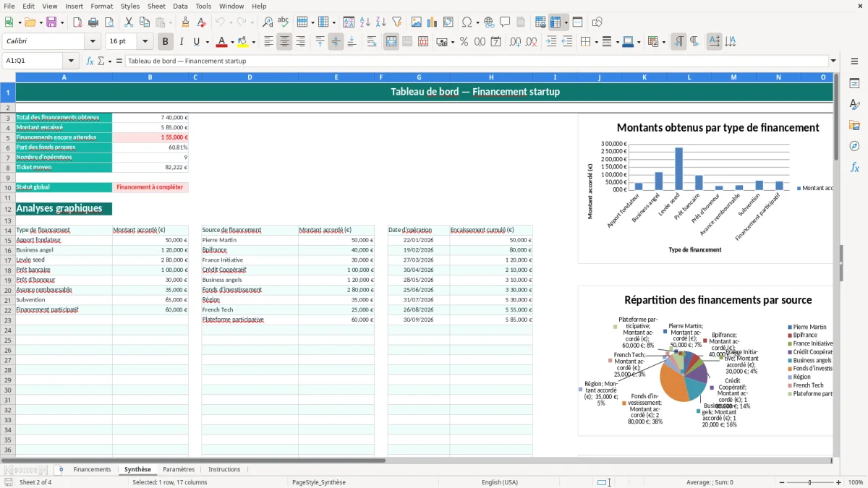
Task: Switch to the Financements sheet tab
Action: (x=92, y=469)
